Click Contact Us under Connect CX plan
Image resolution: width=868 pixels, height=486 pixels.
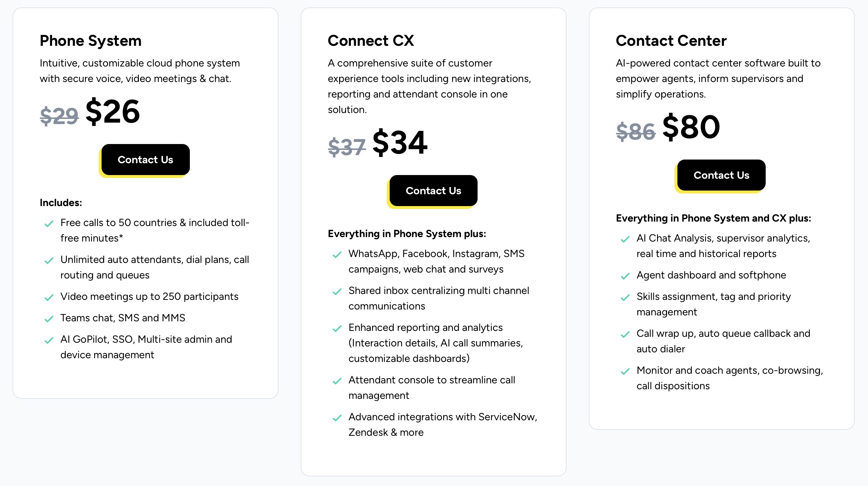point(433,191)
